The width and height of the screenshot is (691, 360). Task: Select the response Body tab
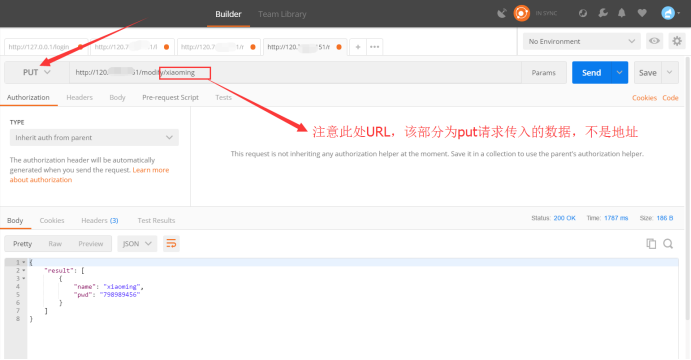[x=15, y=220]
